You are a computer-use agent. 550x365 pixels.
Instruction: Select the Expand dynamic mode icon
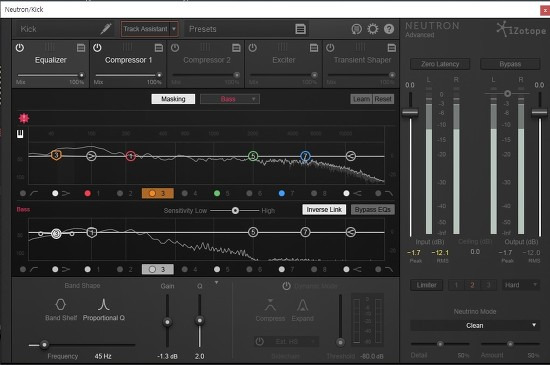[303, 305]
